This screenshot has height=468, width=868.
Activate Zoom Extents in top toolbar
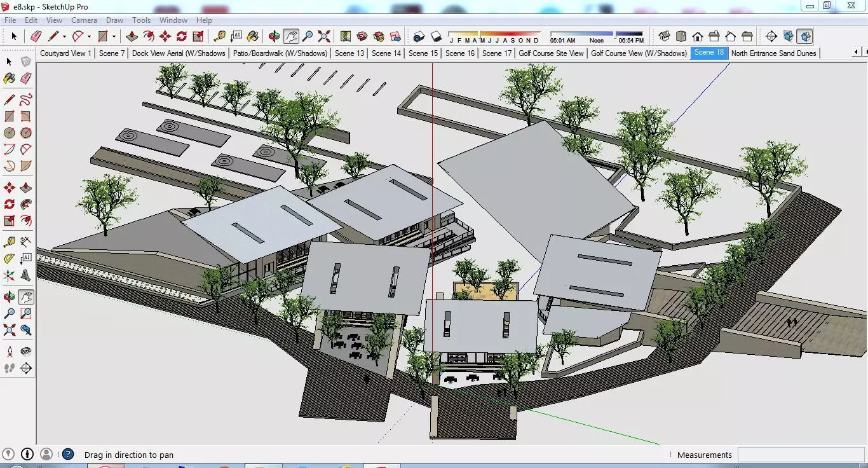tap(324, 36)
